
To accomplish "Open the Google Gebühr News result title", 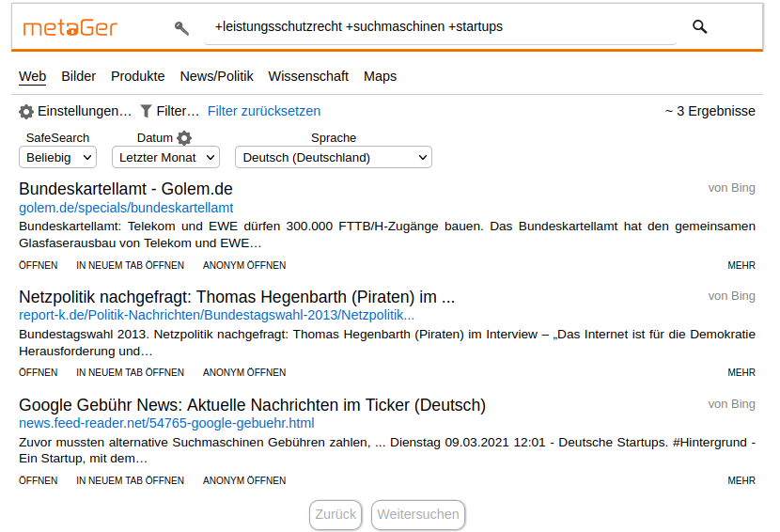I will pyautogui.click(x=252, y=405).
